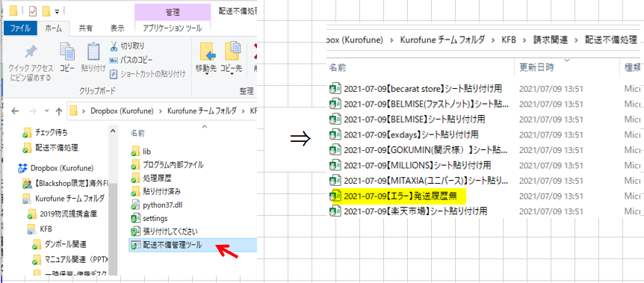Screen dimensions: 644x283
Task: Pin to Quick Access icon
Action: point(31,52)
